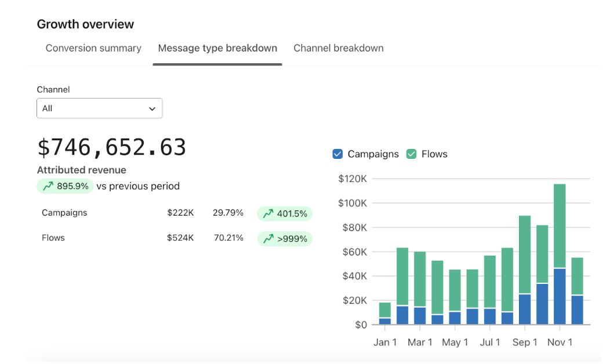Image resolution: width=610 pixels, height=364 pixels.
Task: Click the green Flows segment of the November bar
Action: (560, 226)
